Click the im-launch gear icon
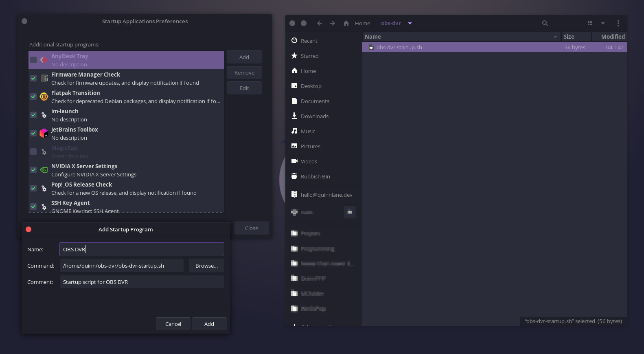The image size is (644, 354). click(x=44, y=115)
